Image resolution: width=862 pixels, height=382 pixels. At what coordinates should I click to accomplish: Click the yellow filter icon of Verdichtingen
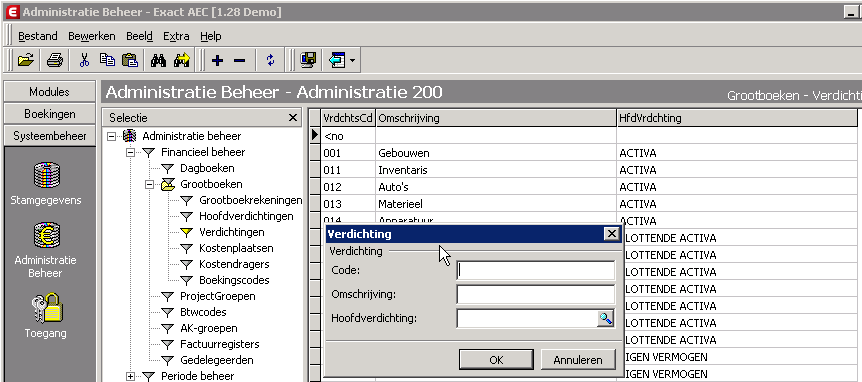[x=187, y=232]
